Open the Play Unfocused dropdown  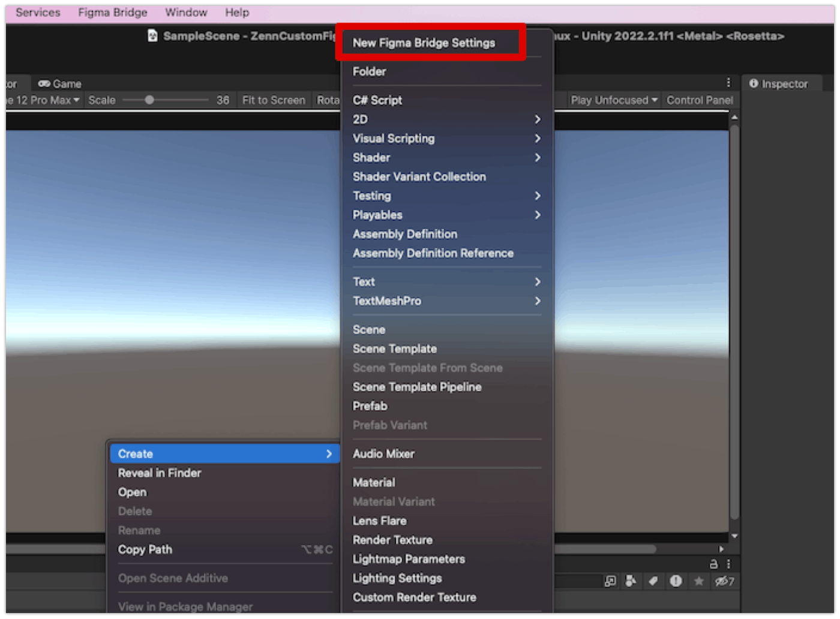[x=614, y=100]
